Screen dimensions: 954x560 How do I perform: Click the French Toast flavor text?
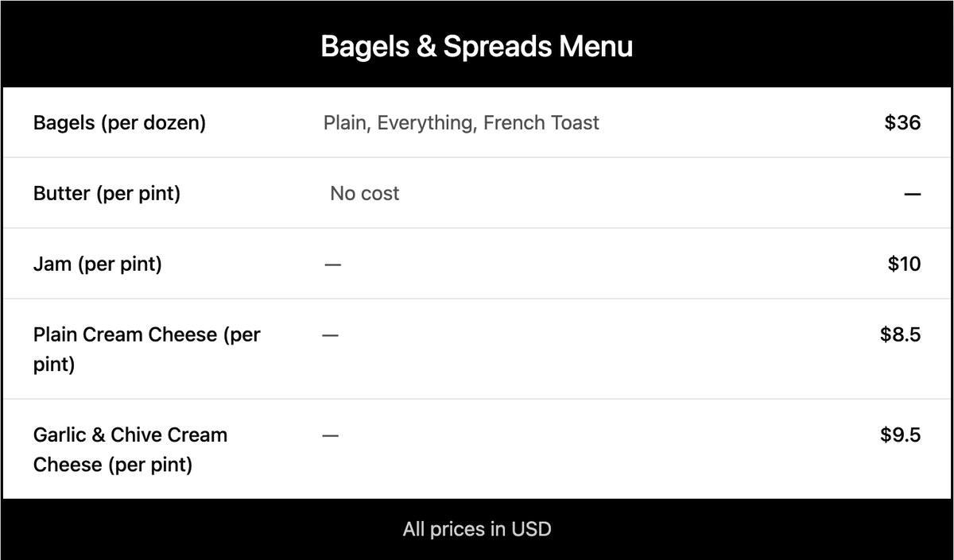[541, 123]
